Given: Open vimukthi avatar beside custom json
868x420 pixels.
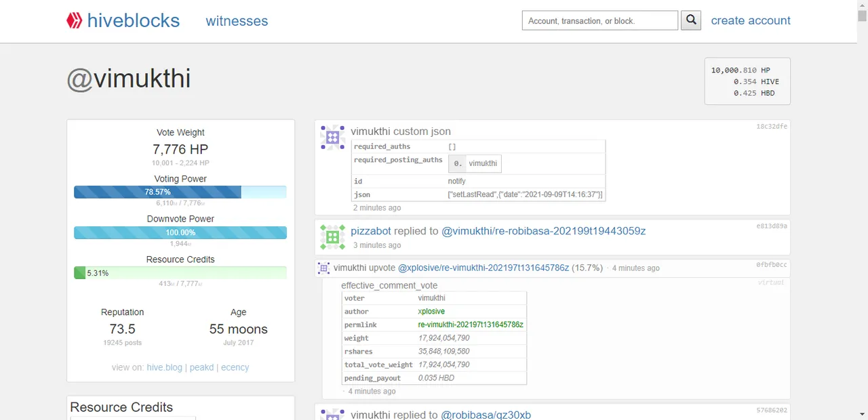Looking at the screenshot, I should (x=332, y=138).
